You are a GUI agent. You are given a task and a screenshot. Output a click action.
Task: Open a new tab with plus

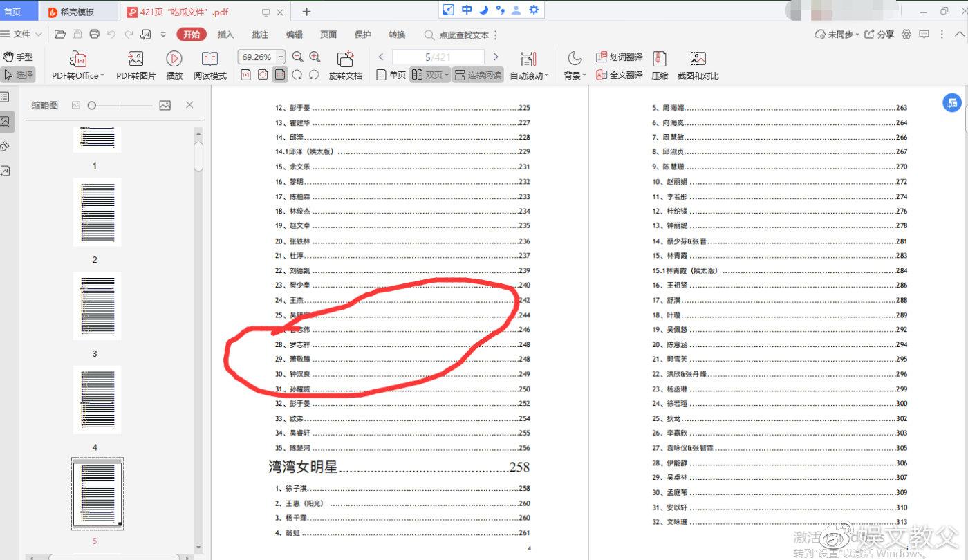point(307,12)
